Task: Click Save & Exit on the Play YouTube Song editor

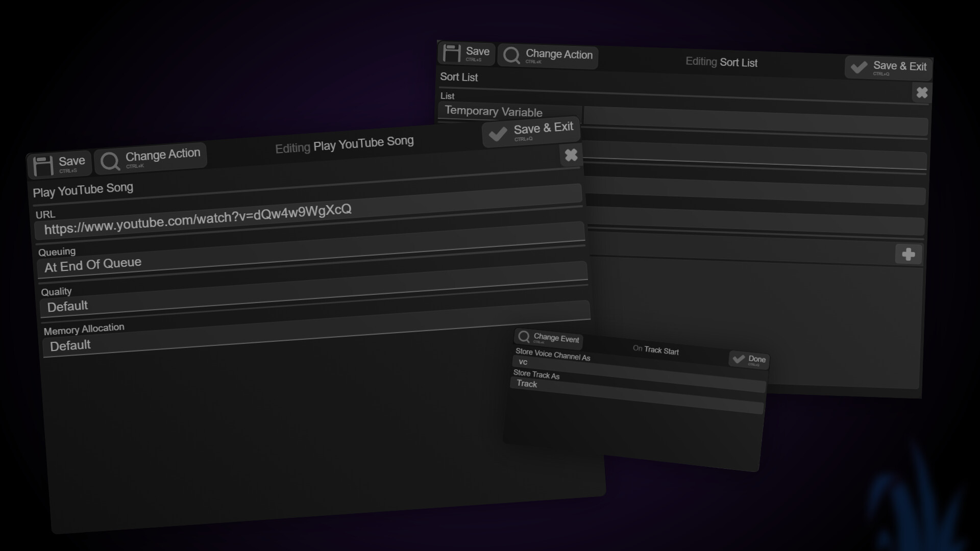Action: (531, 132)
